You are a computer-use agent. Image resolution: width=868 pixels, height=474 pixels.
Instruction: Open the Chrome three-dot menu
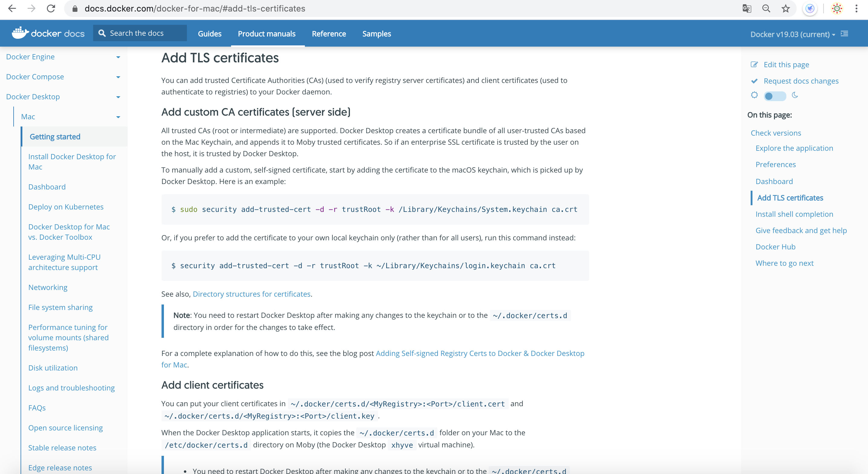[856, 8]
